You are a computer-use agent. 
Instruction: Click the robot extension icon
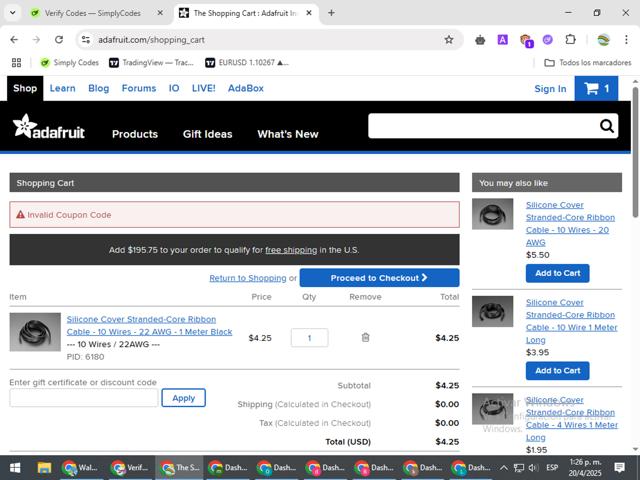pos(480,40)
